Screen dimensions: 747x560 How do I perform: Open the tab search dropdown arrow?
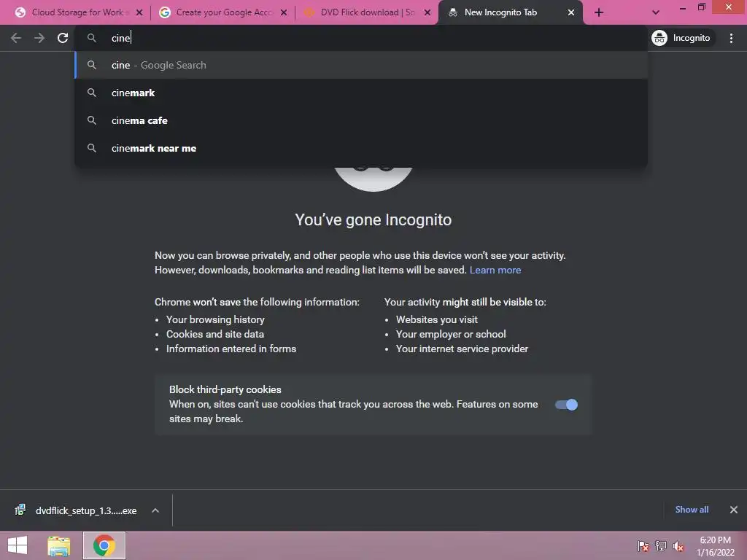coord(656,12)
